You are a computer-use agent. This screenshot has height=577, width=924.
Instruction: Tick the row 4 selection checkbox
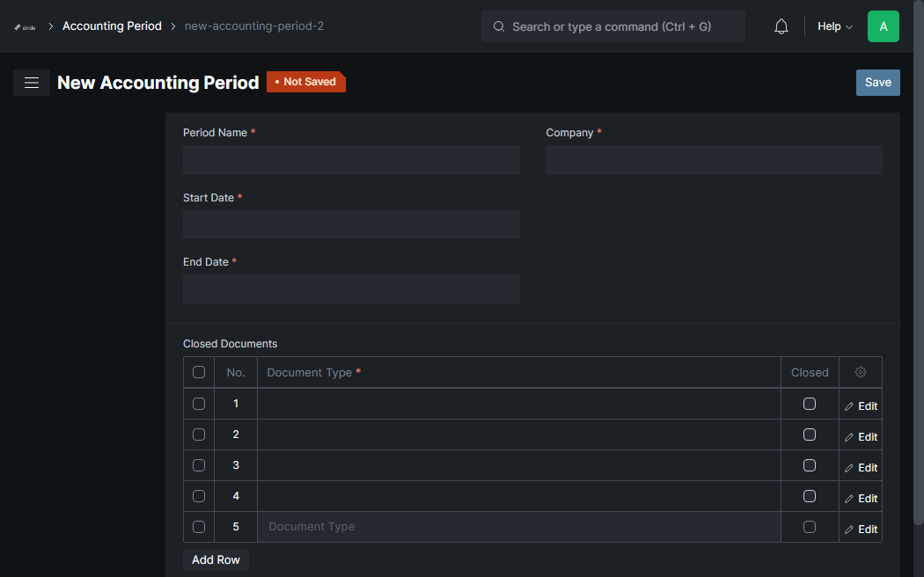pos(199,496)
